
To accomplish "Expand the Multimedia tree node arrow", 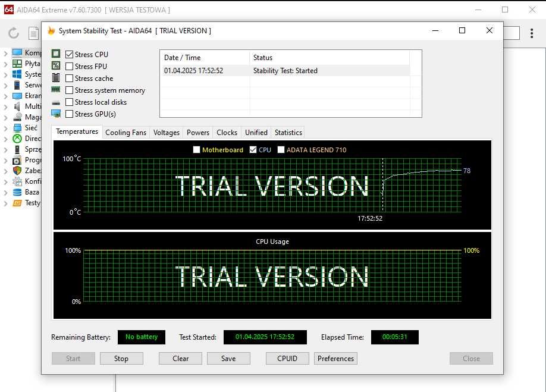I will [x=5, y=107].
